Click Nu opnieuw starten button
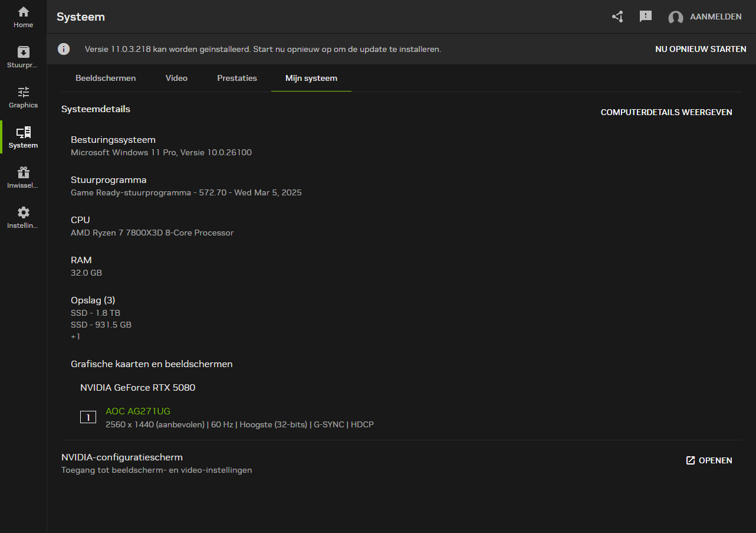The height and width of the screenshot is (533, 756). click(701, 49)
